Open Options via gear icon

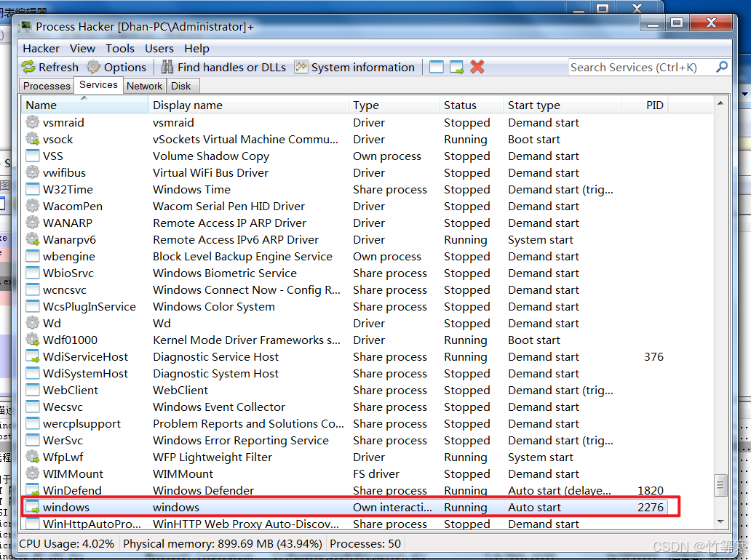tap(94, 67)
